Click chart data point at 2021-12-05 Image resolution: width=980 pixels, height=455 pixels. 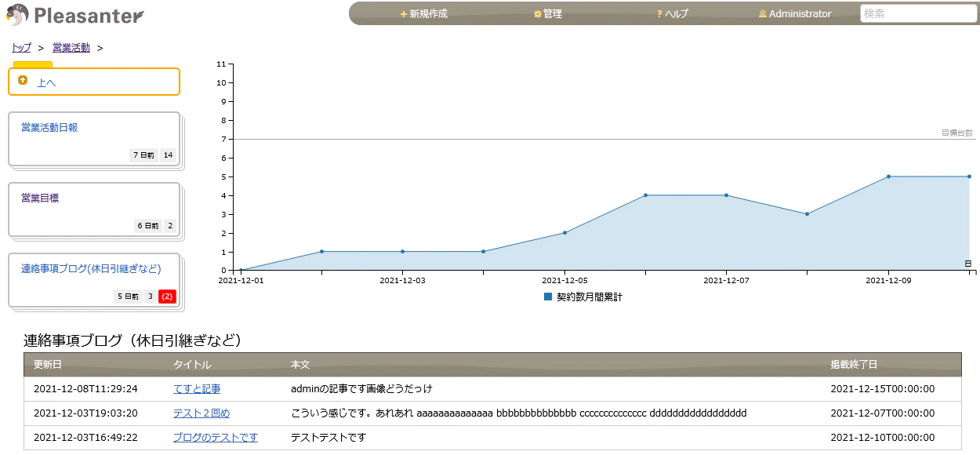point(564,233)
